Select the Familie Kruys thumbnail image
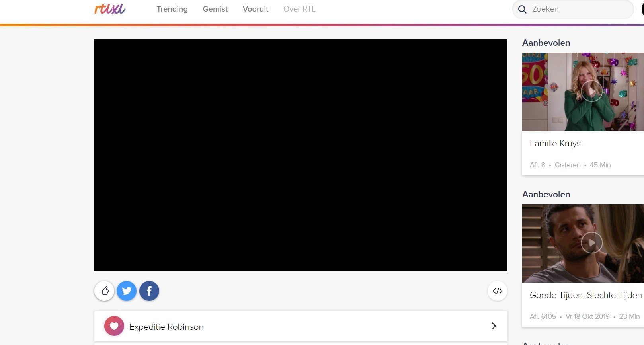This screenshot has height=345, width=644. click(x=583, y=92)
